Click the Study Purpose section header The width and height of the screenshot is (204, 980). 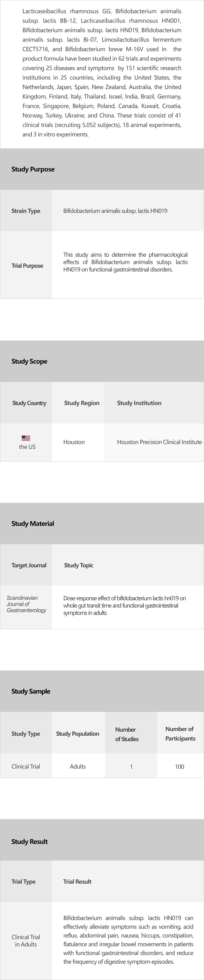pos(33,169)
